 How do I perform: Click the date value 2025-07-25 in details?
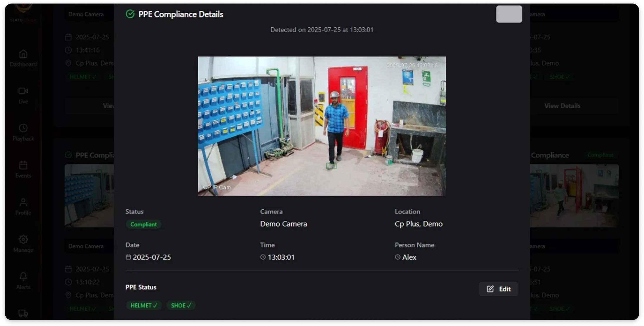pyautogui.click(x=152, y=257)
